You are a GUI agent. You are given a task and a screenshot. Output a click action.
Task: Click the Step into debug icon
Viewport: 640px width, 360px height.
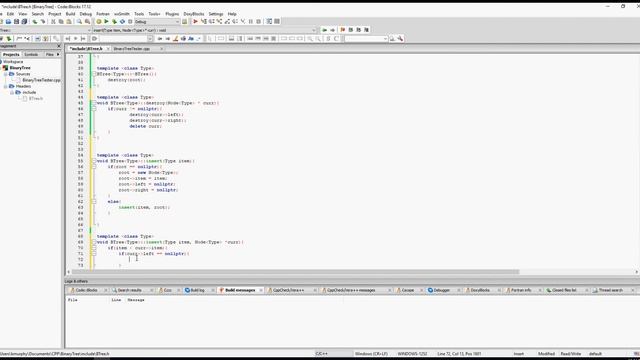point(219,21)
